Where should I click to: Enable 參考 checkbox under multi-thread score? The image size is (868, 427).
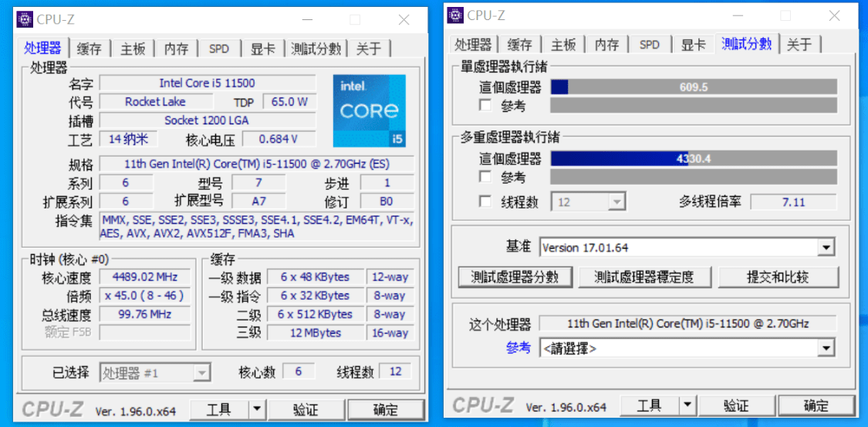[485, 178]
